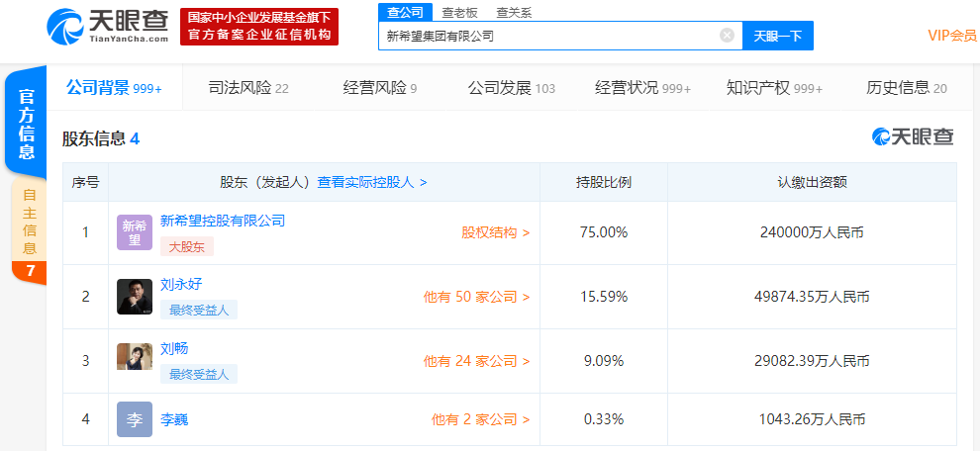Expand 他有 50 家公司 for 刘永好
This screenshot has width=980, height=451.
pyautogui.click(x=476, y=298)
